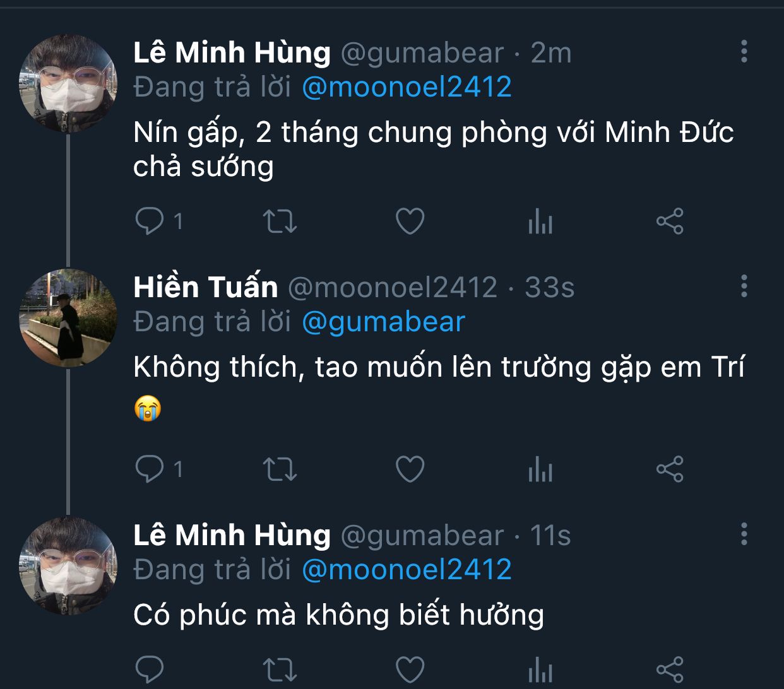This screenshot has height=689, width=784.
Task: Share the first tweet by @gumabear
Action: [670, 221]
